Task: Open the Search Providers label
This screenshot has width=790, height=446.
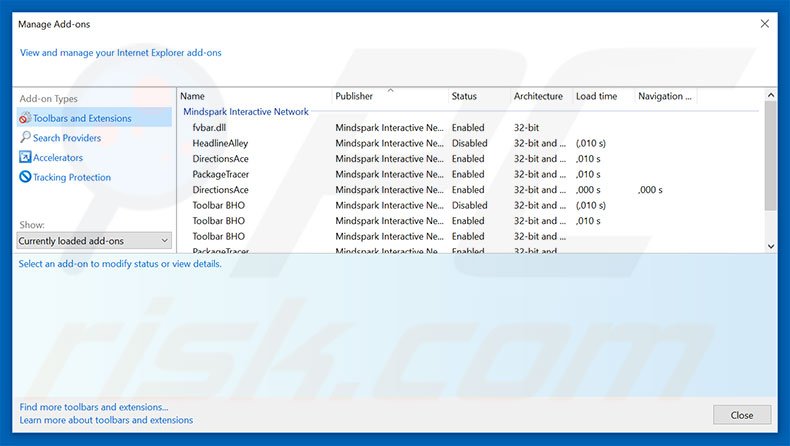Action: click(x=67, y=138)
